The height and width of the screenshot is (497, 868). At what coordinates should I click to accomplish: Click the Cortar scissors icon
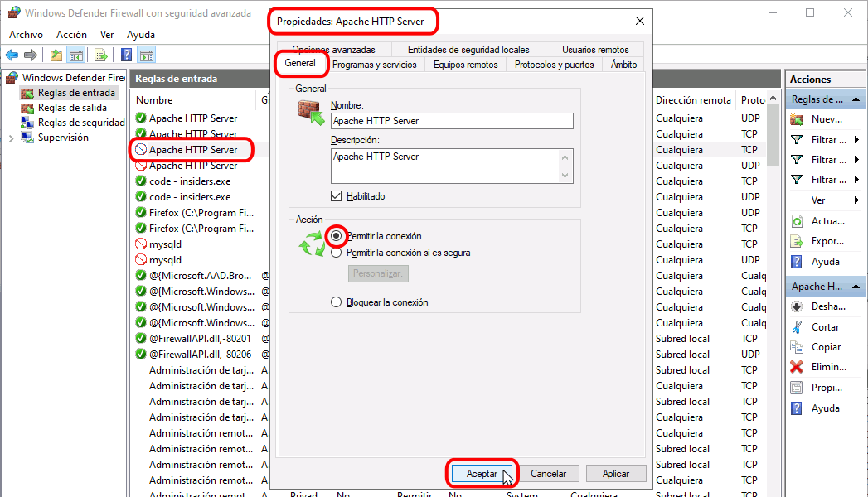click(x=797, y=326)
